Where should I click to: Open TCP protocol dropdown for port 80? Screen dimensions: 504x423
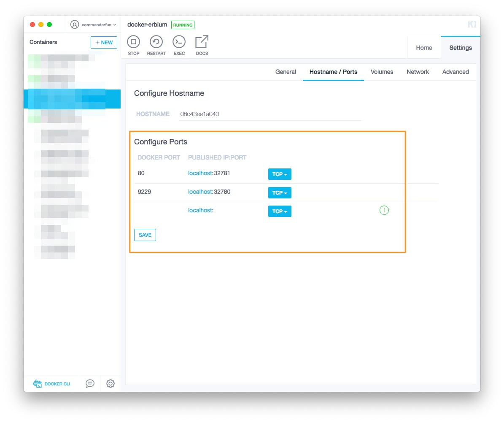click(x=279, y=174)
